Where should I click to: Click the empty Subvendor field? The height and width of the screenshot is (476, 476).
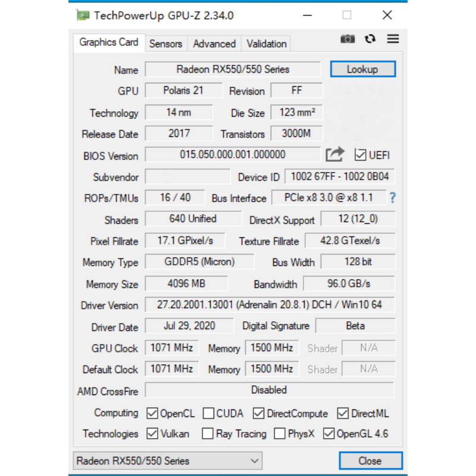coord(187,176)
